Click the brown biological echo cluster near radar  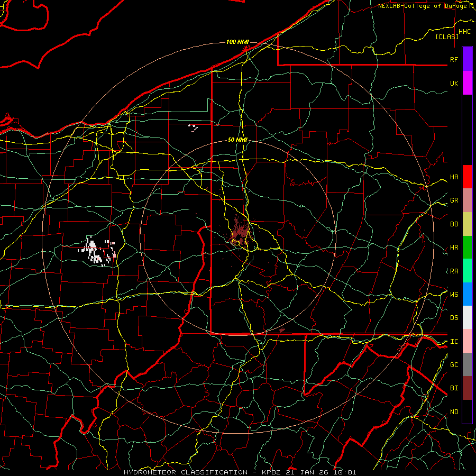[x=240, y=232]
